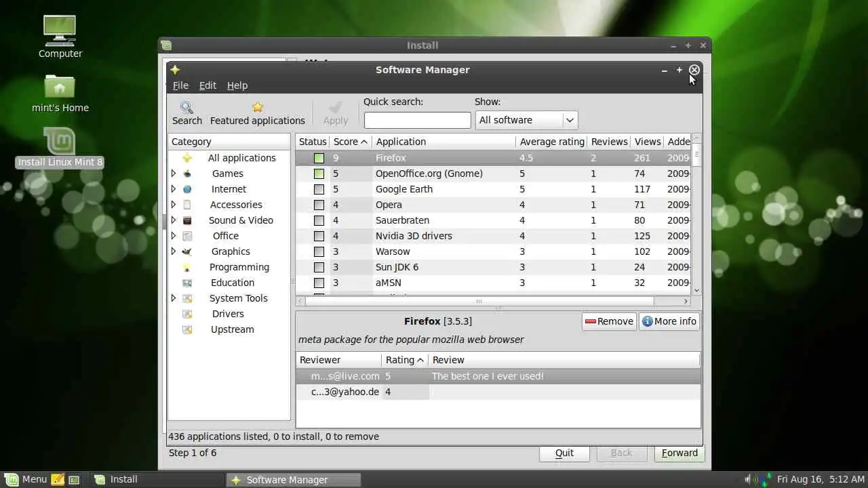Image resolution: width=868 pixels, height=488 pixels.
Task: Focus the Quick search input field
Action: (417, 120)
